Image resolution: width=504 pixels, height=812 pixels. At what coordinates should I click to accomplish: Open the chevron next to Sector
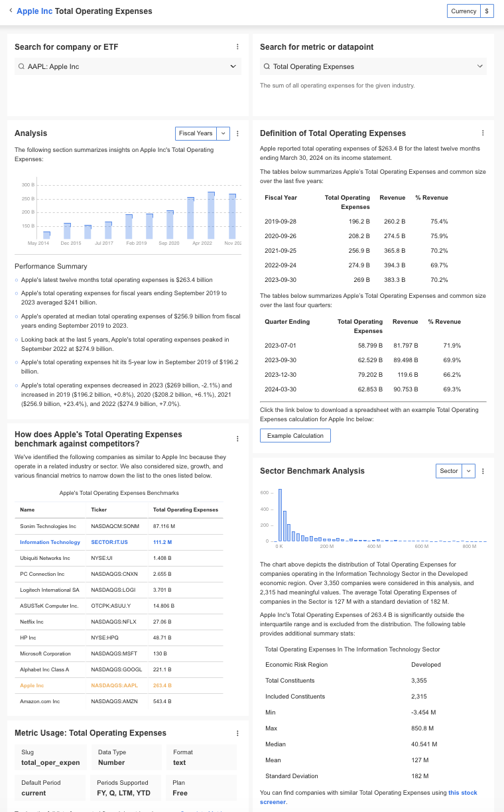click(x=469, y=471)
